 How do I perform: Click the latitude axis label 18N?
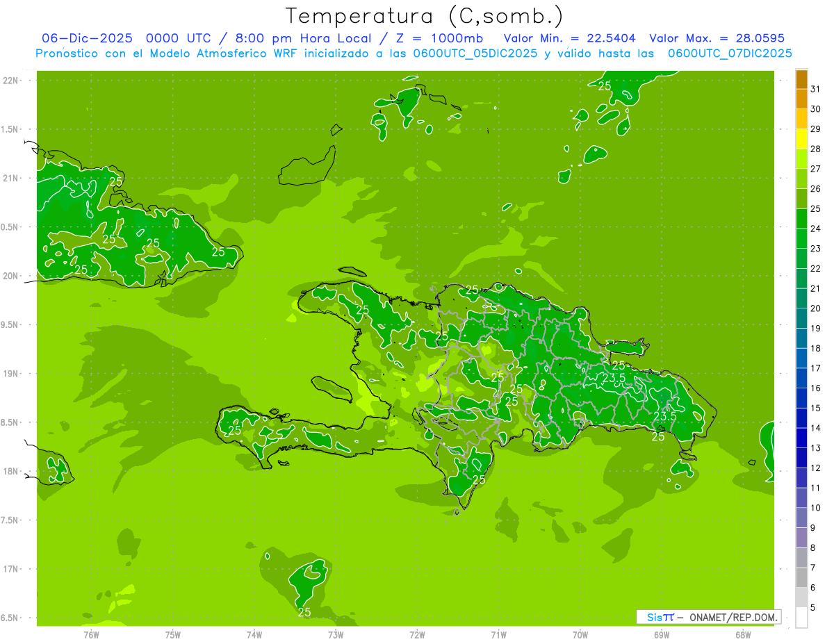(12, 471)
